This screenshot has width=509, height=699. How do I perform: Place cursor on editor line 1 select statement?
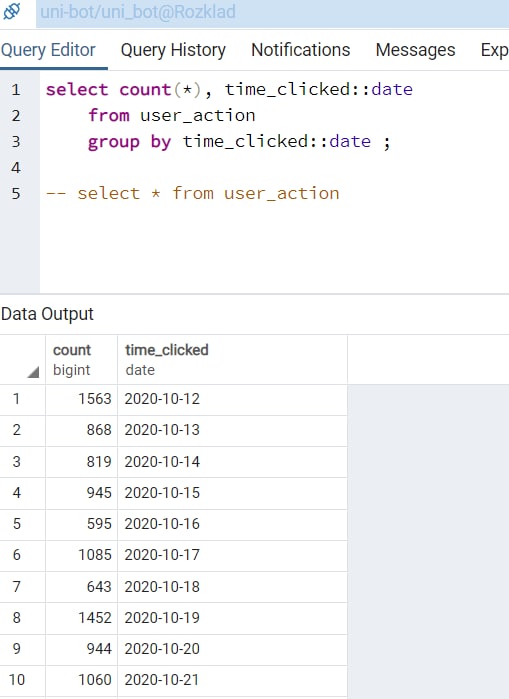pyautogui.click(x=229, y=90)
